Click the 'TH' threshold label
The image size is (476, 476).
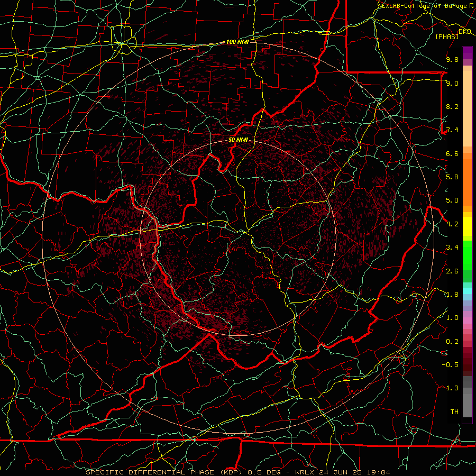pos(454,412)
